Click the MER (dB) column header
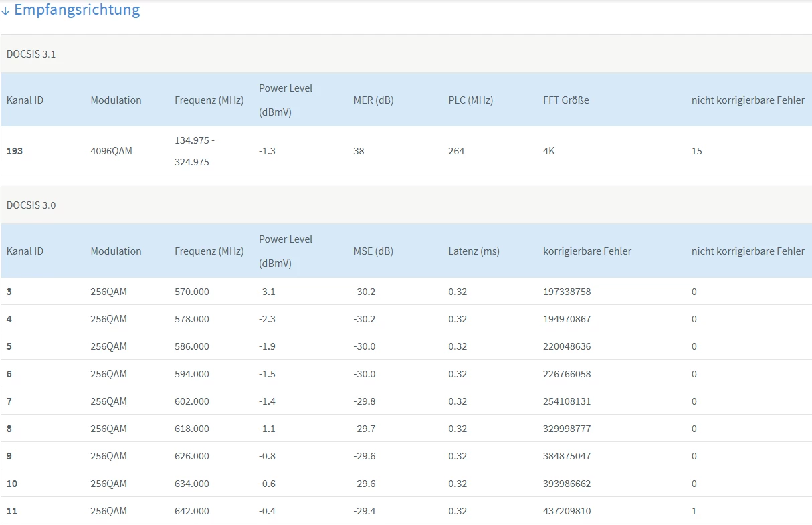This screenshot has height=525, width=812. 373,100
